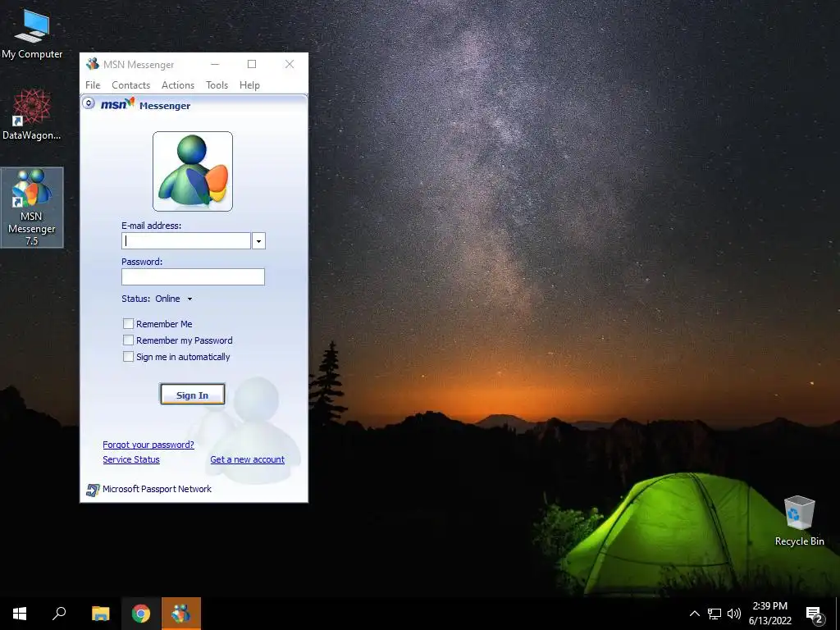This screenshot has width=840, height=630.
Task: Follow the Forgot your password link
Action: coord(148,445)
